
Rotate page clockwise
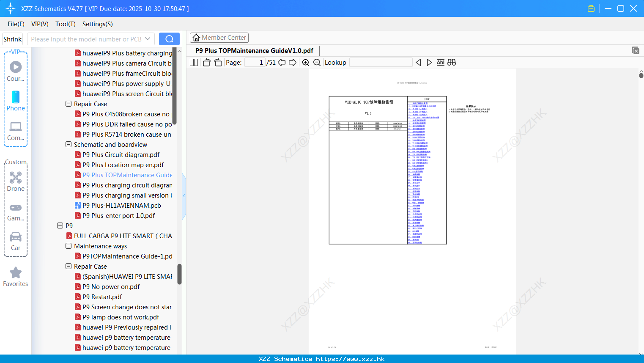tap(218, 62)
